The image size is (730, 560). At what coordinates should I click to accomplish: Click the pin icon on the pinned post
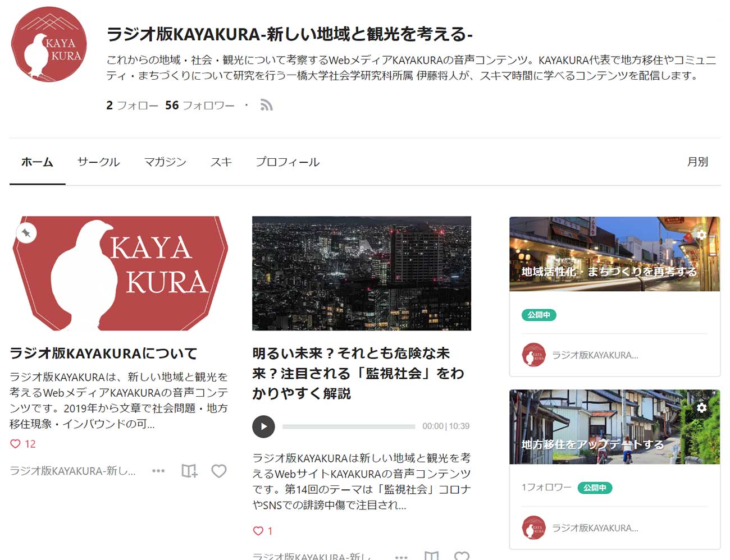26,232
